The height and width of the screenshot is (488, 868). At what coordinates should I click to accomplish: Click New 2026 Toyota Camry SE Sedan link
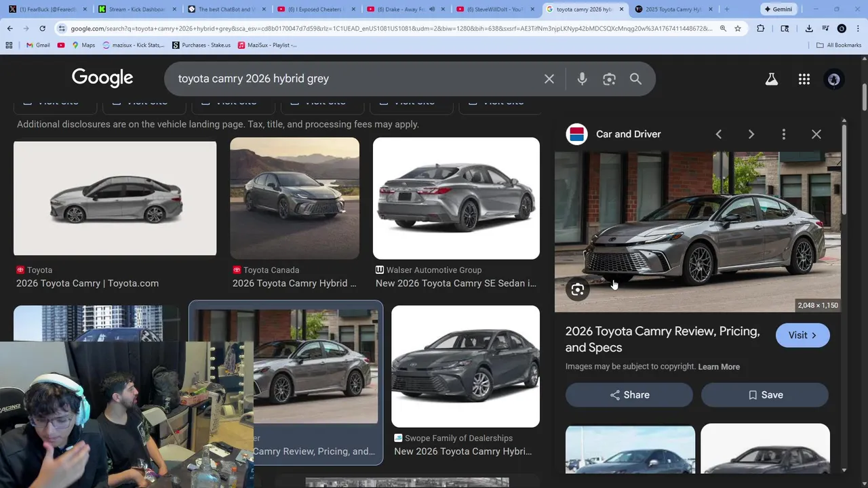[x=456, y=283]
